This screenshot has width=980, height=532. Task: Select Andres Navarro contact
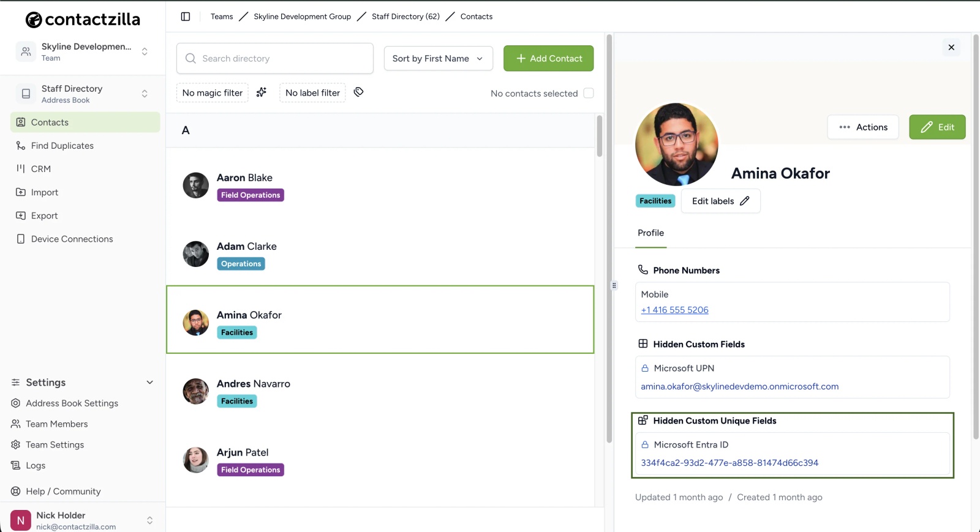click(380, 392)
